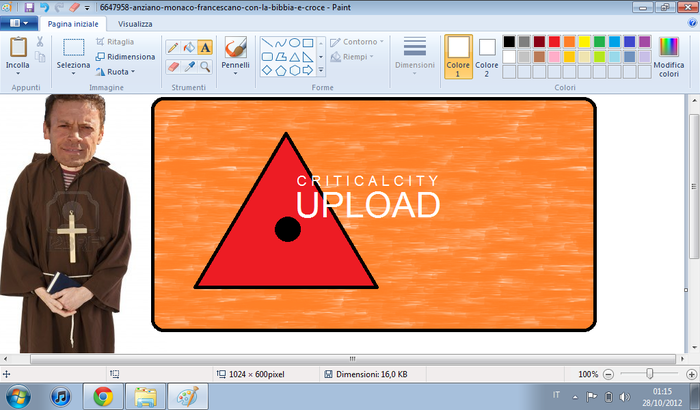Choose the Line shape

point(267,43)
